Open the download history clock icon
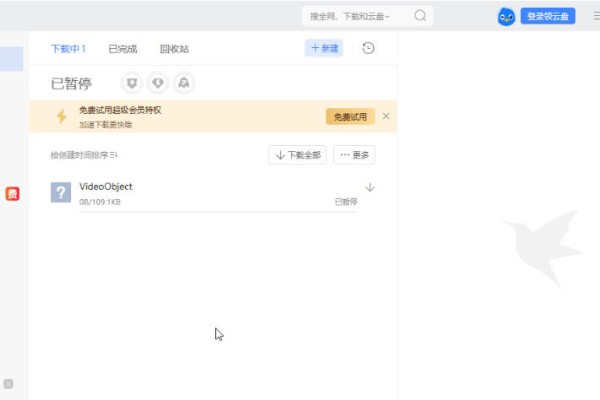 tap(368, 48)
